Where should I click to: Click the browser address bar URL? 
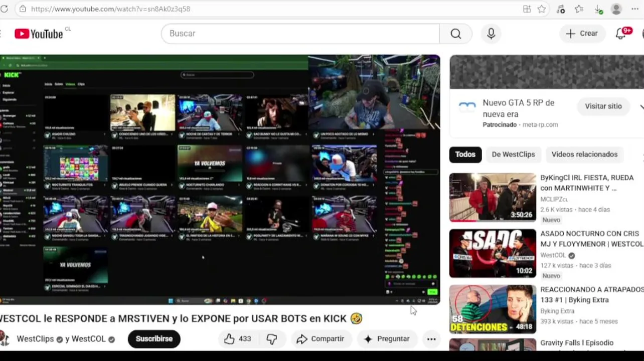[110, 9]
